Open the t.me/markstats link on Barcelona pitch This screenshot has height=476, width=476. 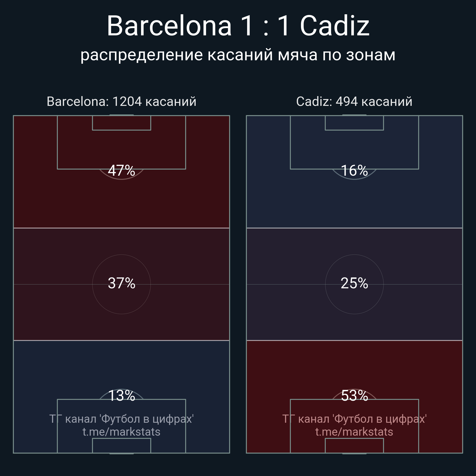coord(121,432)
